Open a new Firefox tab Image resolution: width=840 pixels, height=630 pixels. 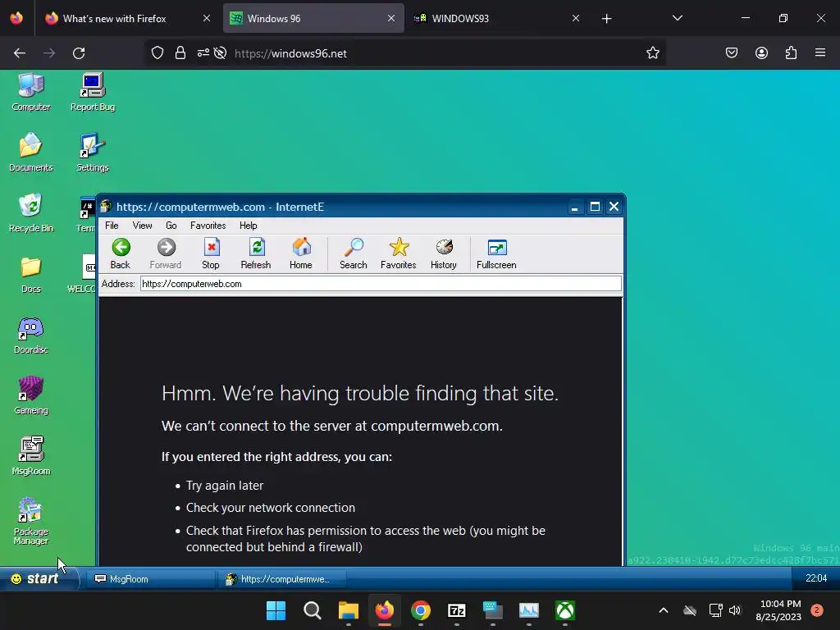tap(606, 19)
